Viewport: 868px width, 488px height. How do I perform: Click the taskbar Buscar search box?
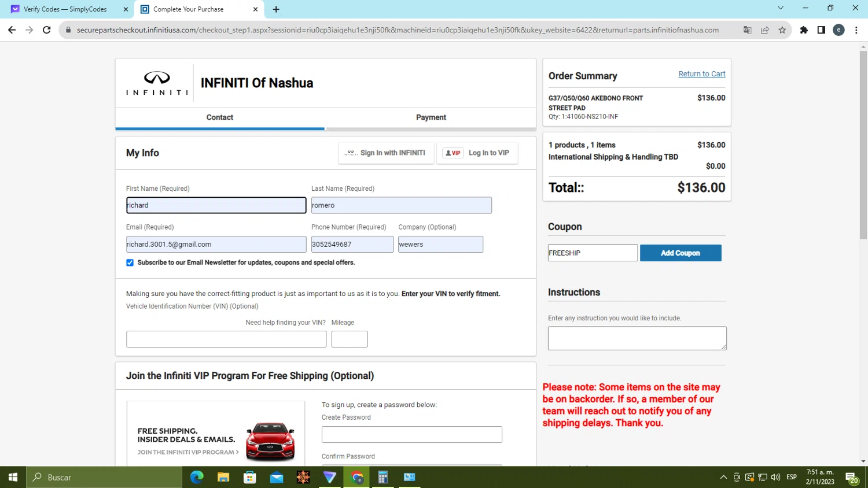pos(104,477)
